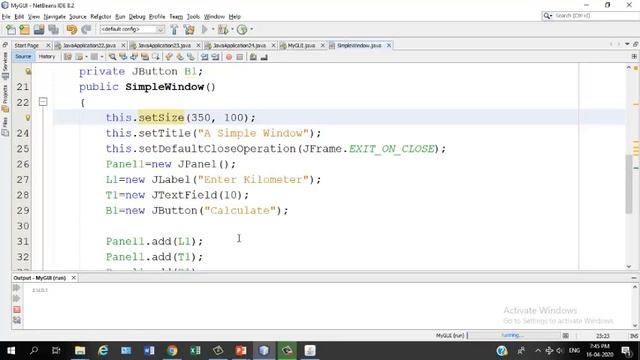
Task: Close the SimpleWindow.java tab
Action: tap(389, 45)
